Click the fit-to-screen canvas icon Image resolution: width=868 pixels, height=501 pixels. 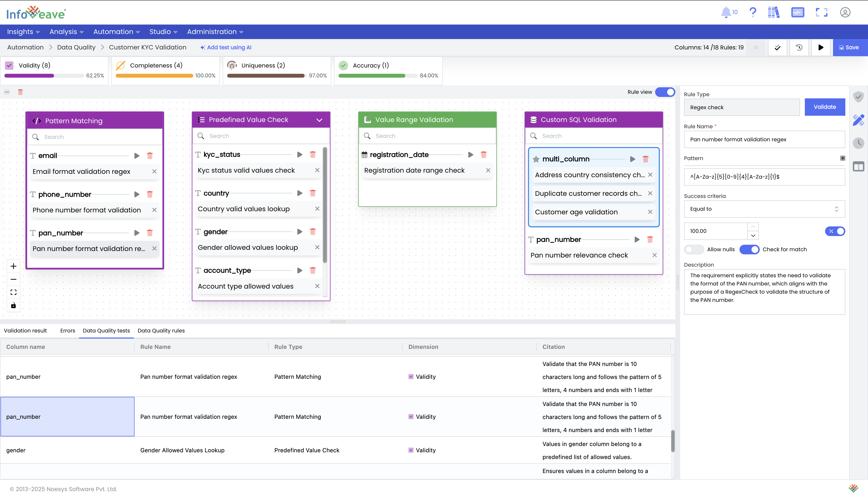click(x=14, y=292)
